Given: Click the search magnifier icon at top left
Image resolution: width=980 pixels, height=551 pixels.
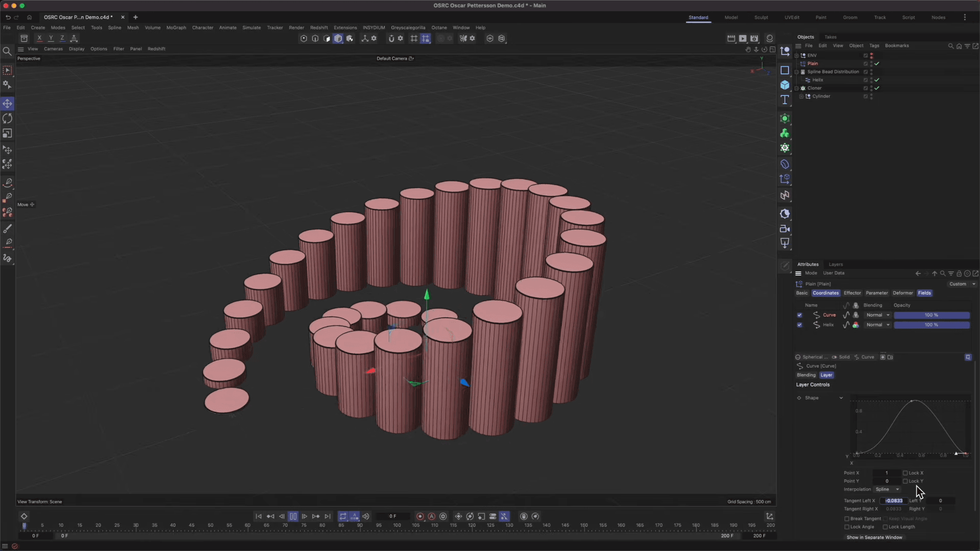Looking at the screenshot, I should (7, 51).
